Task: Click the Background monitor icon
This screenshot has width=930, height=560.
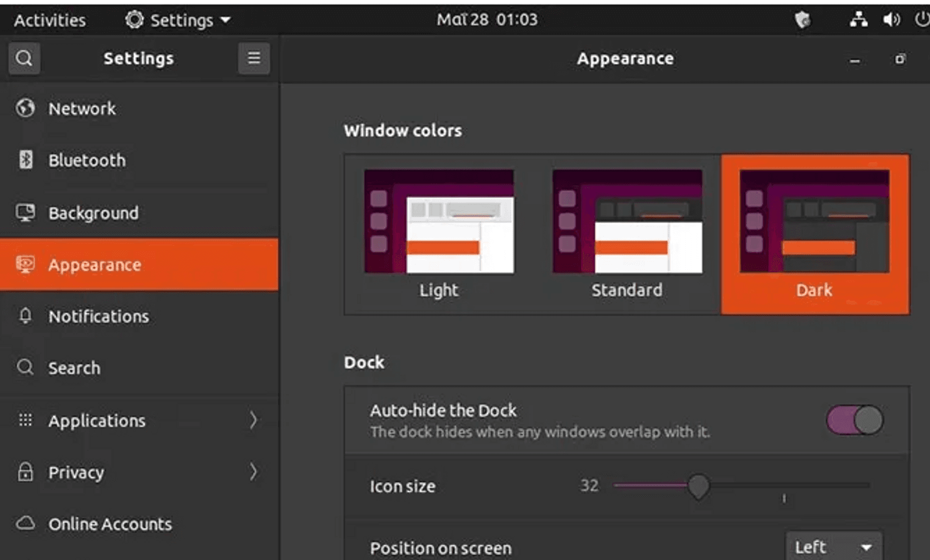Action: (25, 213)
